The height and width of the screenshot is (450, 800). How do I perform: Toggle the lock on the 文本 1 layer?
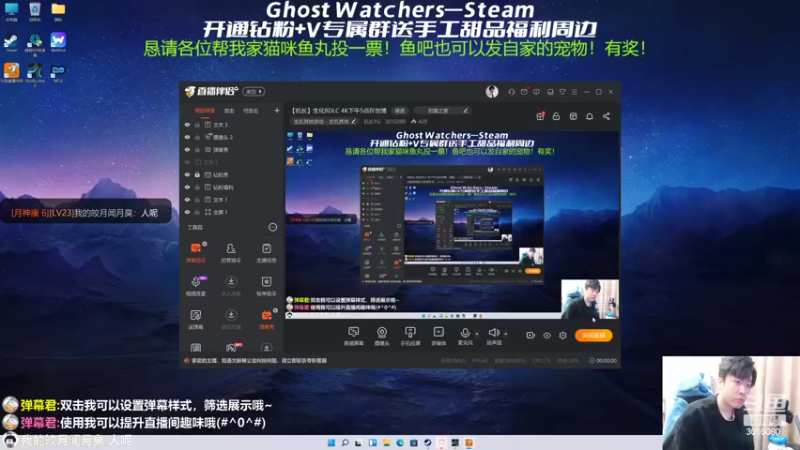click(x=197, y=199)
